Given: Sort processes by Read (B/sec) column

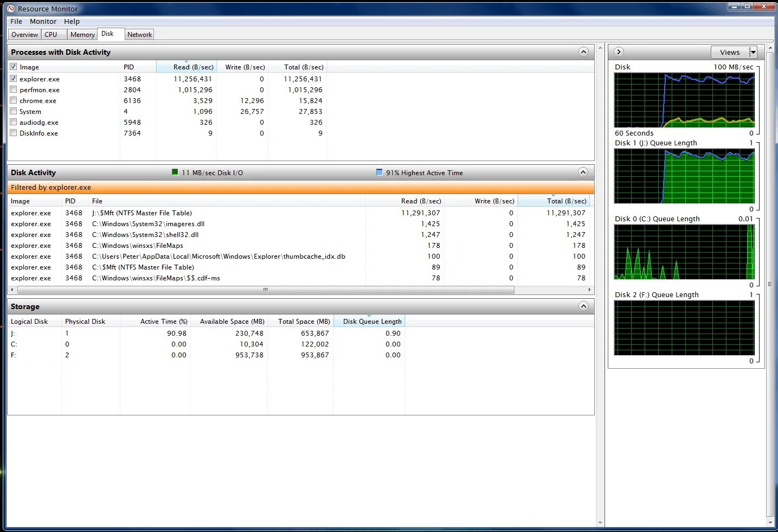Looking at the screenshot, I should click(187, 67).
